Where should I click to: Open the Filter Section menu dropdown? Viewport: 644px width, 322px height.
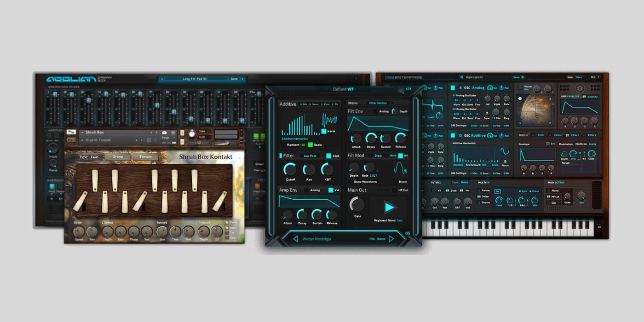pyautogui.click(x=378, y=103)
